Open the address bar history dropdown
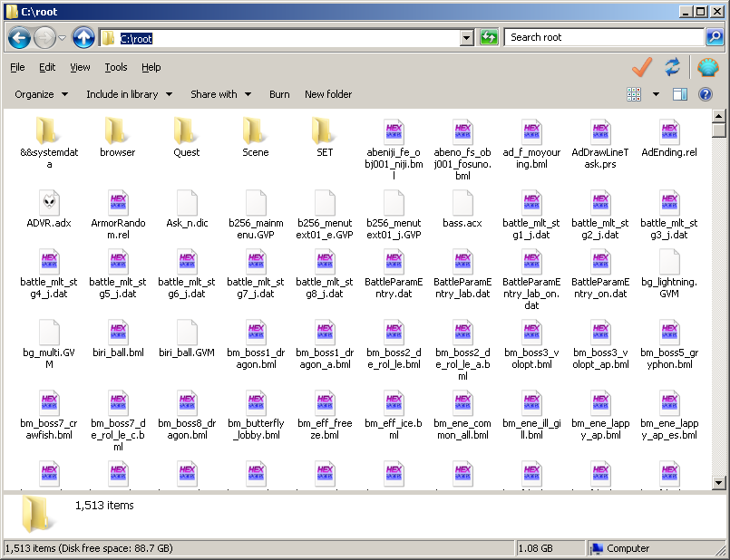Viewport: 730px width, 560px height. (466, 38)
